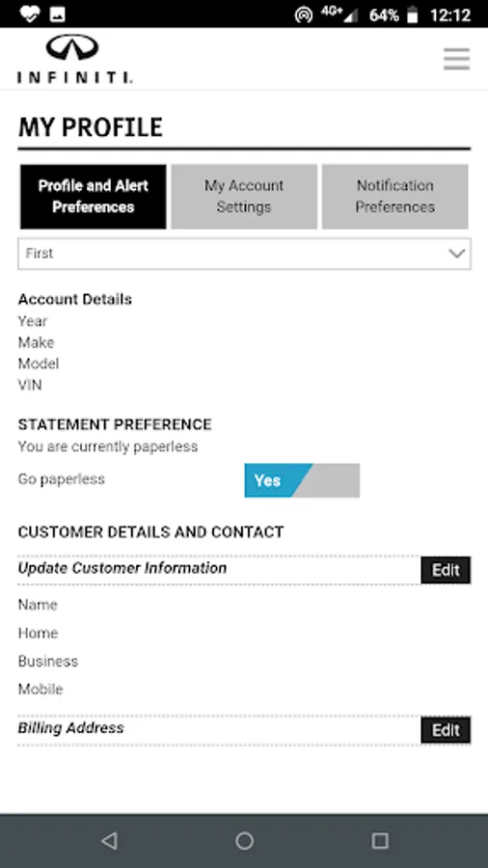The width and height of the screenshot is (488, 868).
Task: Open the Notification Preferences tab
Action: [x=395, y=196]
